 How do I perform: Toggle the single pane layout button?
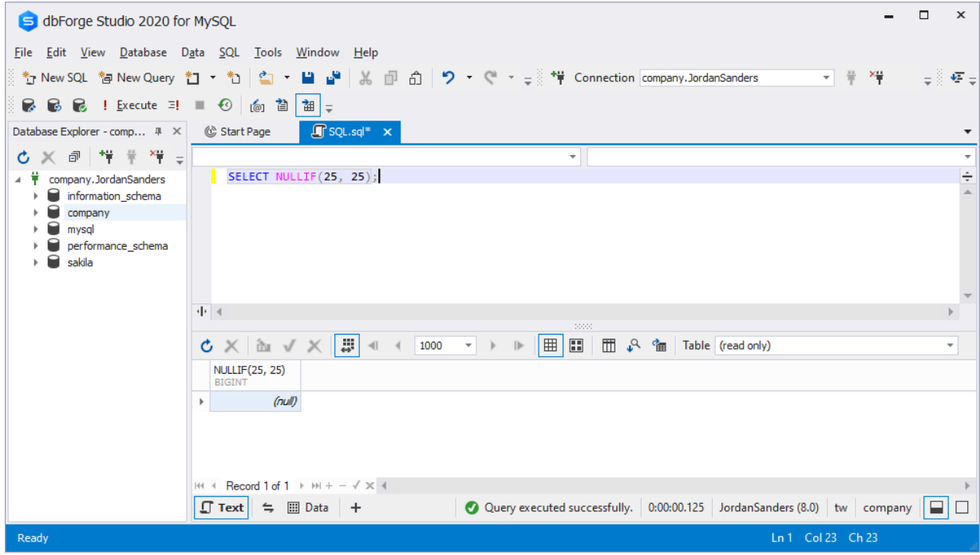(x=962, y=507)
